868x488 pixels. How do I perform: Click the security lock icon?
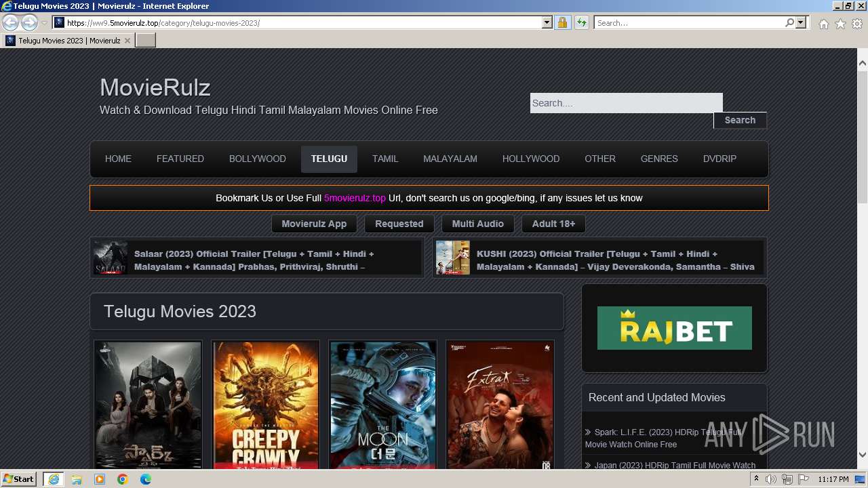[562, 23]
